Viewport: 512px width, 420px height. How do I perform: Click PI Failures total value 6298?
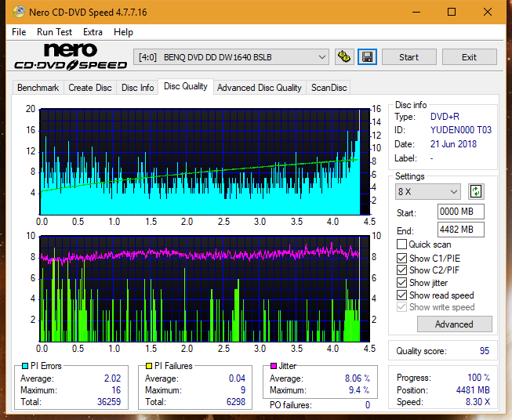click(x=236, y=402)
